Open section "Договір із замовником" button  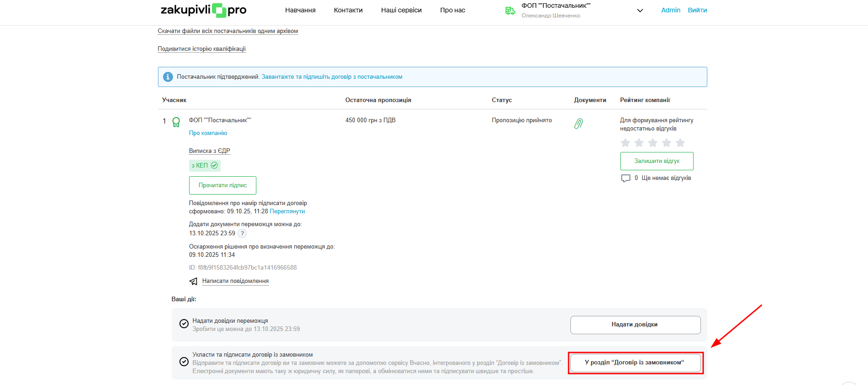pos(635,363)
